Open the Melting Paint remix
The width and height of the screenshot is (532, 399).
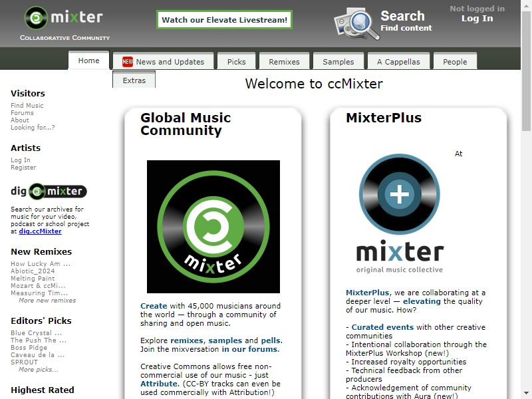[x=33, y=278]
